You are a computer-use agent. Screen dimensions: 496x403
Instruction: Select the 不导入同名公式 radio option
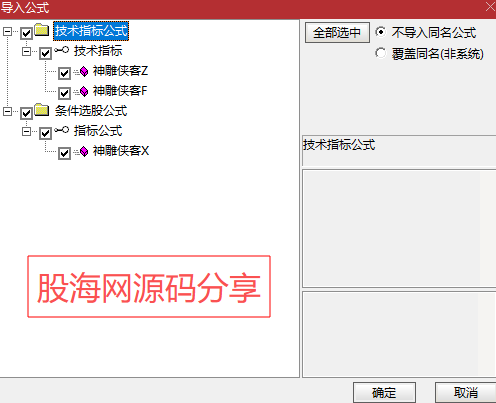(x=380, y=32)
